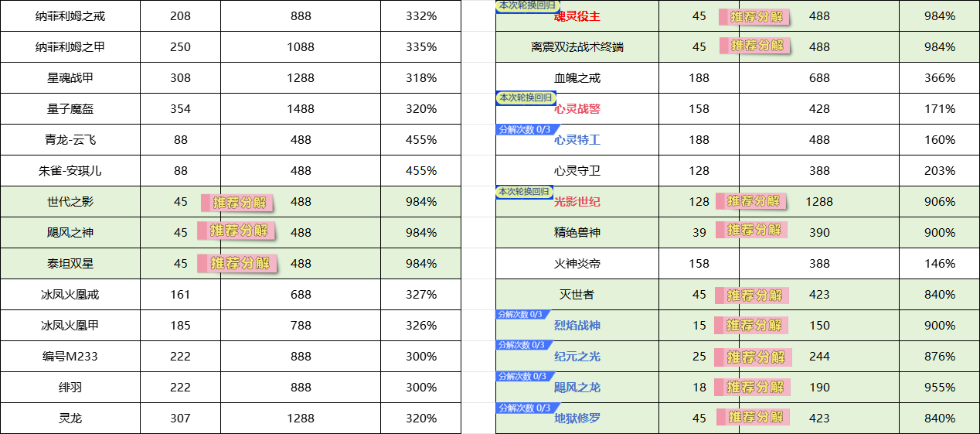Click the 推荐分解 badge in 离震双法战术终端 row

[755, 46]
